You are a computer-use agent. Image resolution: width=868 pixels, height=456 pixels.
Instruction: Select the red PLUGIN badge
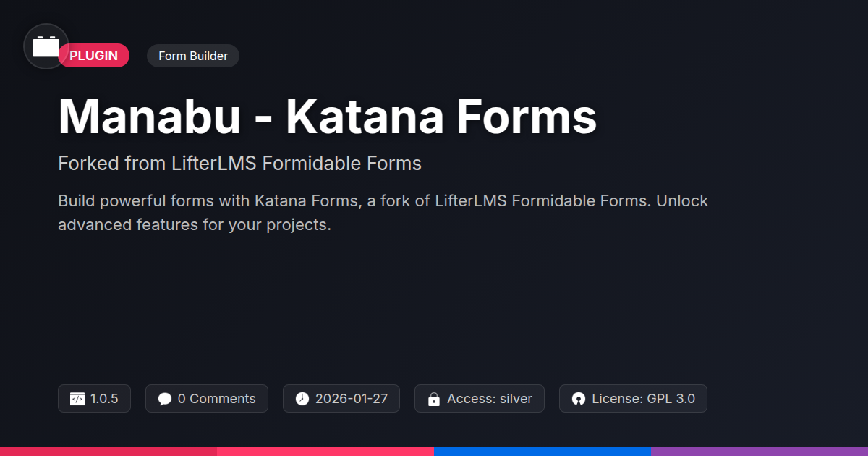[x=94, y=56]
